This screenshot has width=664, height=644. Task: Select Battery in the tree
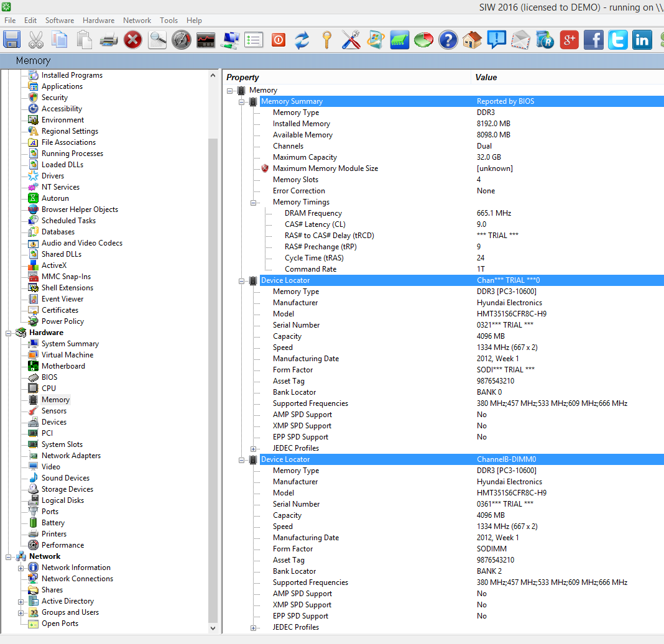pos(53,523)
